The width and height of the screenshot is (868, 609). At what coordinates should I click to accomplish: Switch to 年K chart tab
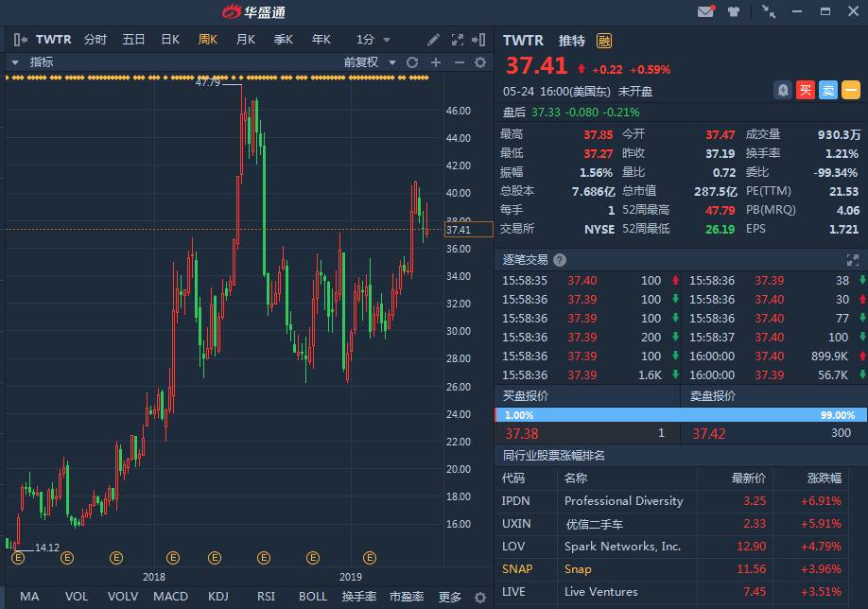point(321,40)
